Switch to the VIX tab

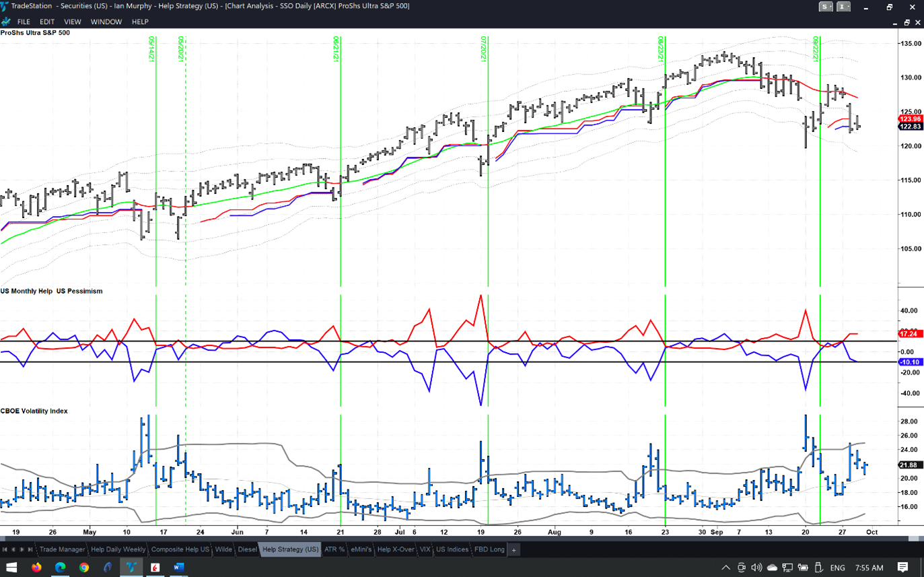[425, 550]
